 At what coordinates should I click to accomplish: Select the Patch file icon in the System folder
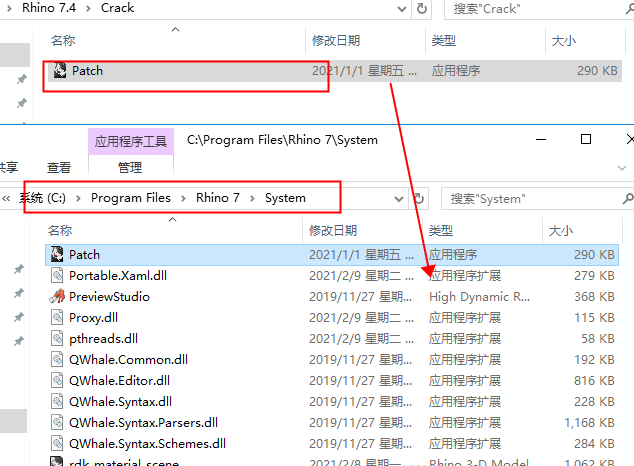[x=57, y=255]
